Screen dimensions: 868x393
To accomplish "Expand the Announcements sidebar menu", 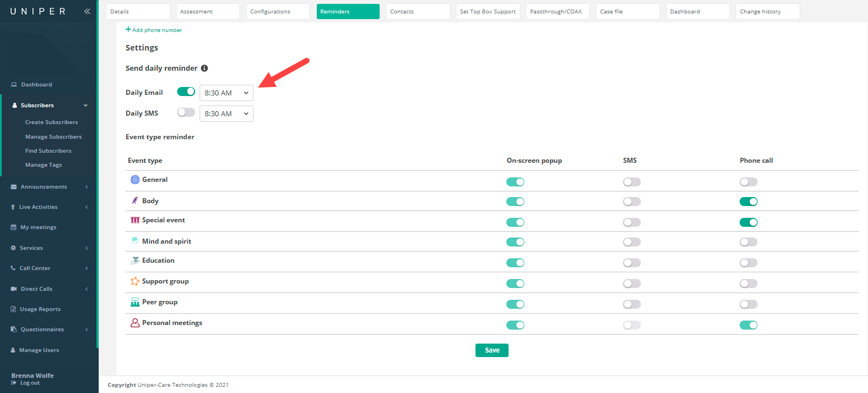I will (x=49, y=187).
